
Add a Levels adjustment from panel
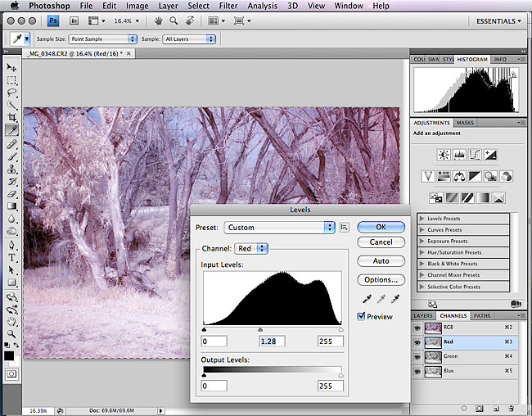(459, 156)
